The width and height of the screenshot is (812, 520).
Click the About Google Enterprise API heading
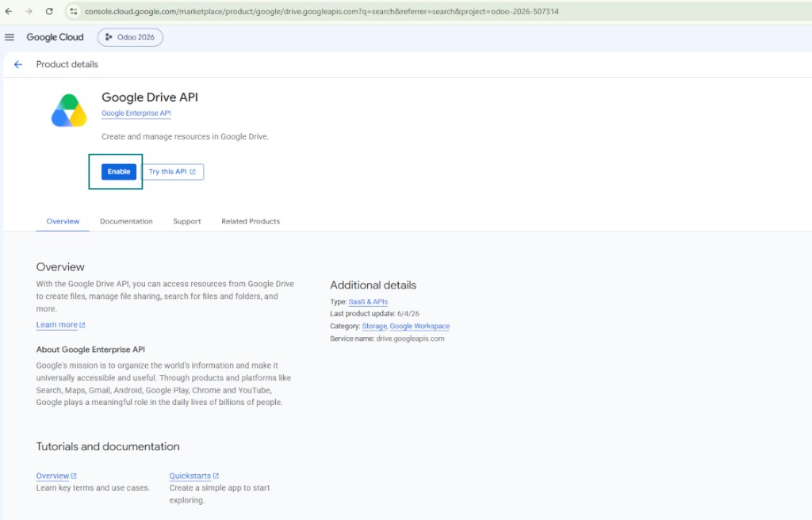click(x=90, y=350)
